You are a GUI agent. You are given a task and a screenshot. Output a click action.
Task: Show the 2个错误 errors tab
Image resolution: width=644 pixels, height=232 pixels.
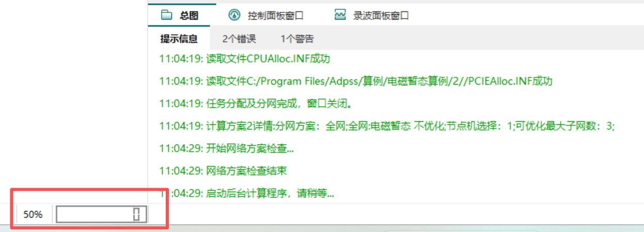(x=239, y=39)
